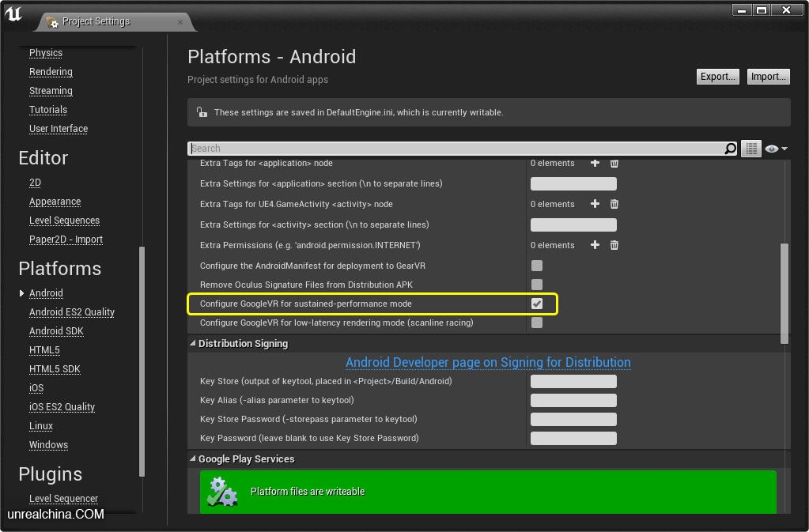This screenshot has height=532, width=809.
Task: Enable GoogleVR low-latency rendering mode checkbox
Action: point(537,323)
